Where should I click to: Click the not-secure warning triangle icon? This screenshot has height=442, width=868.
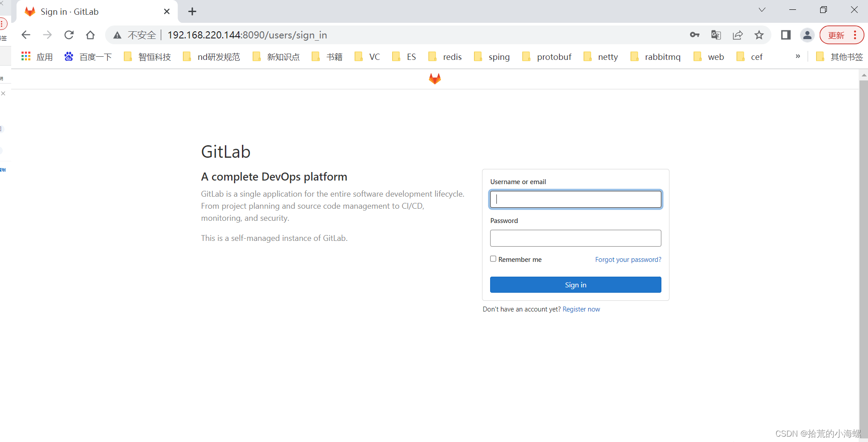(117, 35)
